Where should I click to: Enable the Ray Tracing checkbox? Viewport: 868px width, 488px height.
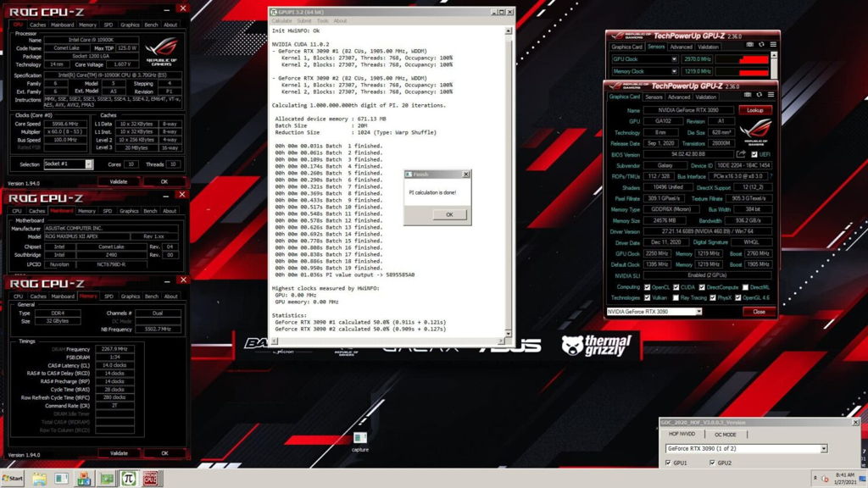tap(676, 297)
